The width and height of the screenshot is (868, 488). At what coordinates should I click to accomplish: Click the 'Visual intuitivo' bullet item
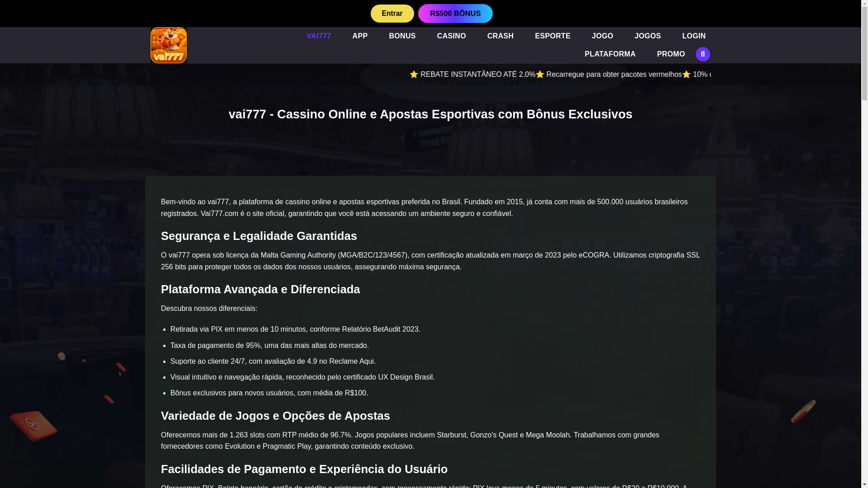(x=302, y=377)
